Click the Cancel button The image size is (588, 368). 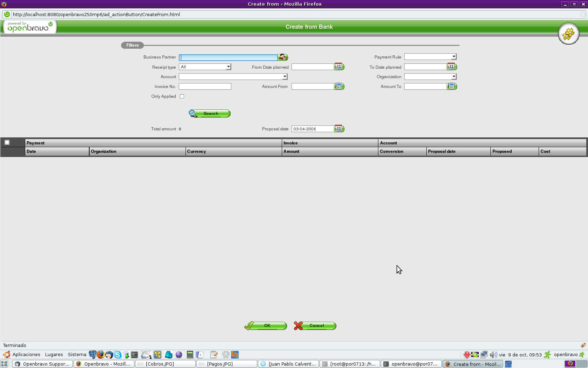point(315,326)
